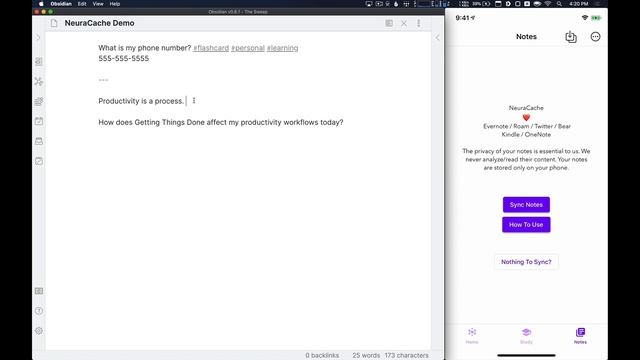
Task: Place cursor in 'Productivity is a process.' line
Action: tap(141, 101)
